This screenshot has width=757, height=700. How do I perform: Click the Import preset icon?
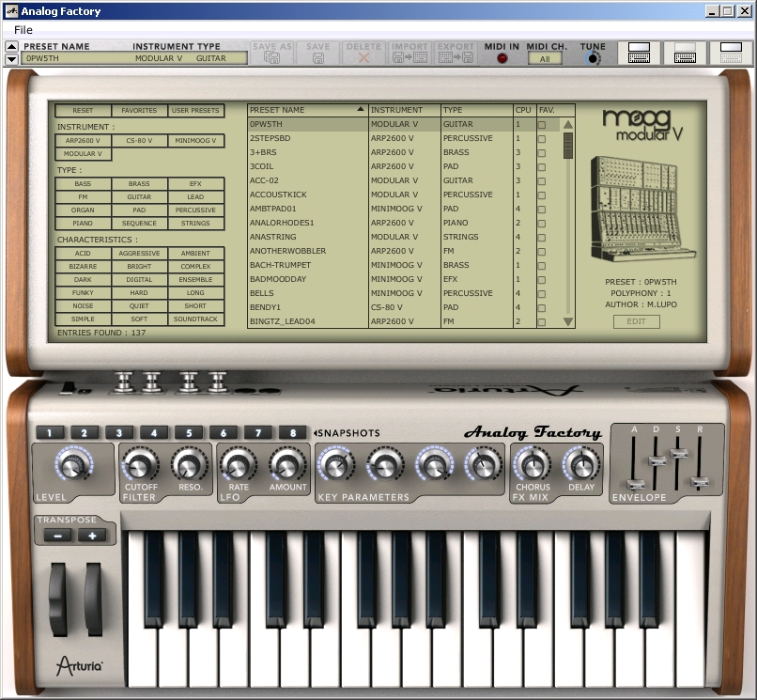click(409, 58)
